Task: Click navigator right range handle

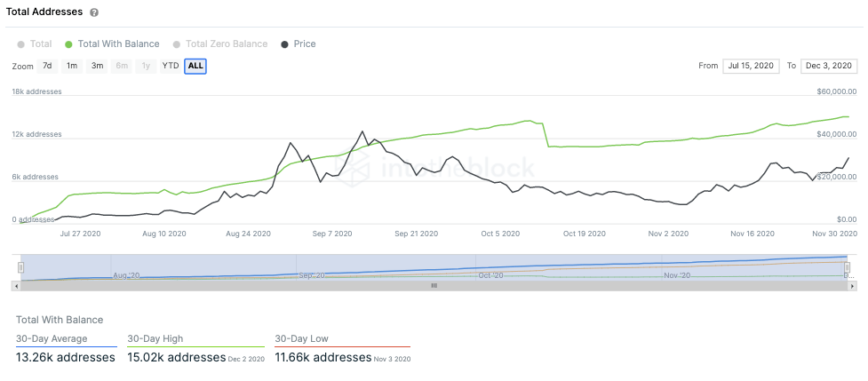Action: click(x=847, y=267)
